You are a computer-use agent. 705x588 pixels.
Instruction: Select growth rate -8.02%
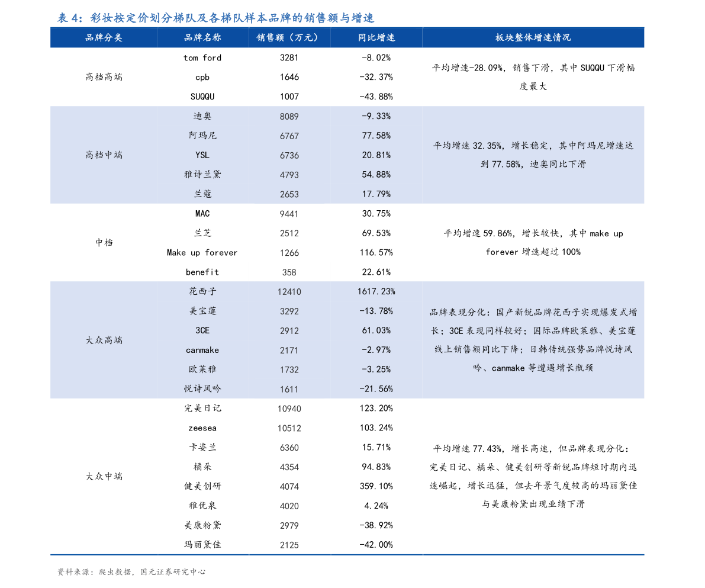coord(376,57)
